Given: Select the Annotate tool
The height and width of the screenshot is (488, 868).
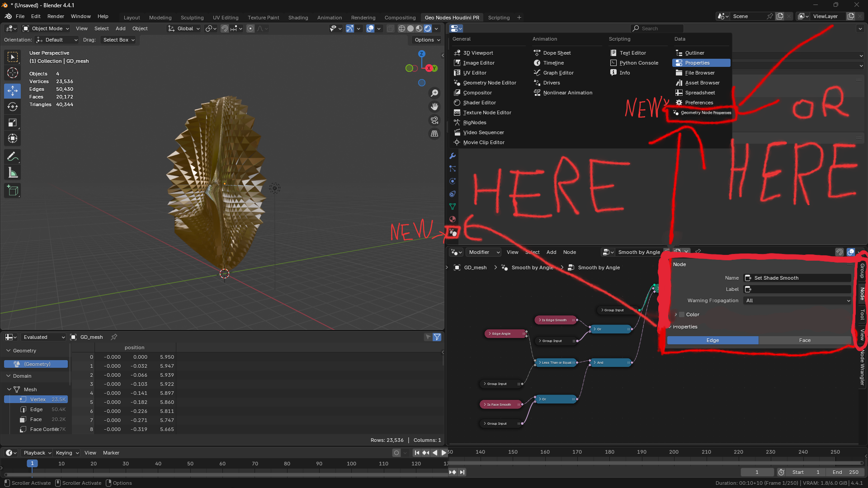Looking at the screenshot, I should pyautogui.click(x=13, y=157).
